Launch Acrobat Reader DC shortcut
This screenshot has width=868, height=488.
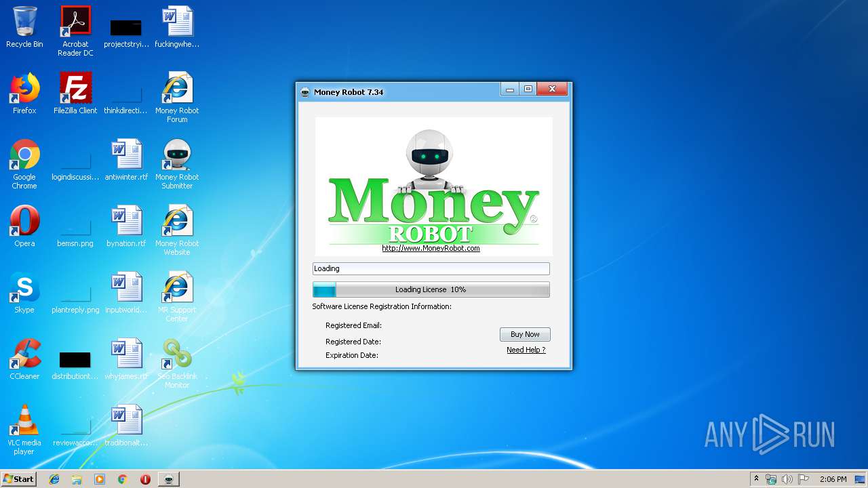pyautogui.click(x=75, y=30)
